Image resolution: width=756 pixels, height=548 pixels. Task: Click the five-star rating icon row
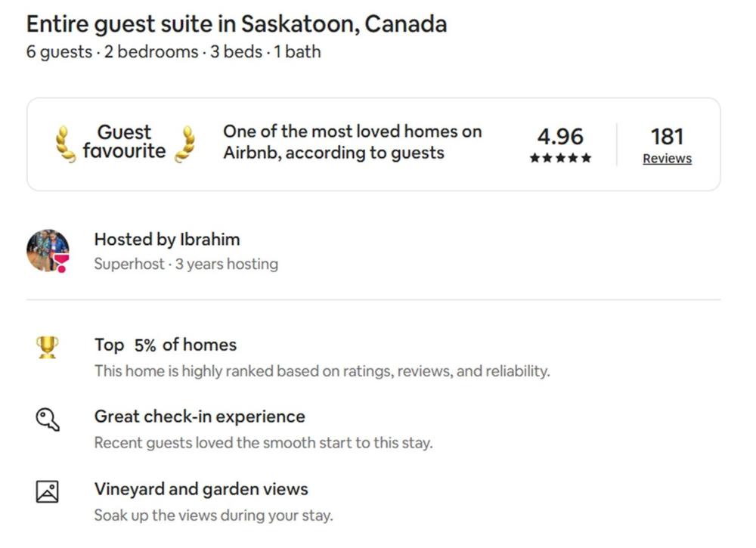pos(561,158)
